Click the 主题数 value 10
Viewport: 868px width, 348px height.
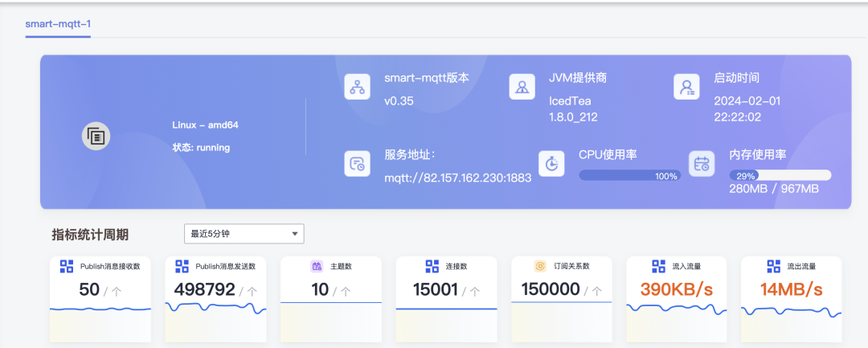320,289
